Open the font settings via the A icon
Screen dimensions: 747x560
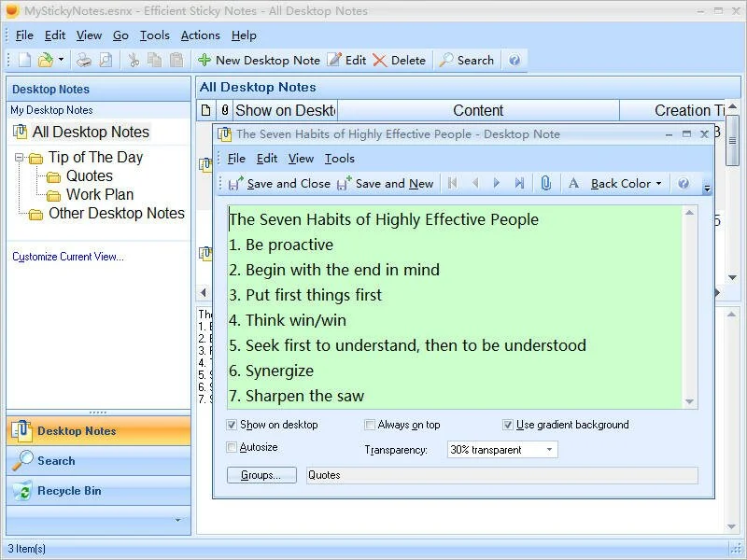click(x=572, y=183)
